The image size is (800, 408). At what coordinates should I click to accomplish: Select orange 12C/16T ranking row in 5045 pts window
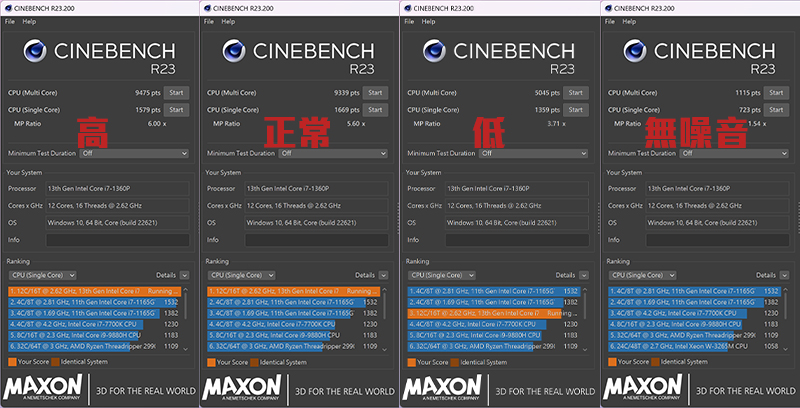[x=494, y=313]
